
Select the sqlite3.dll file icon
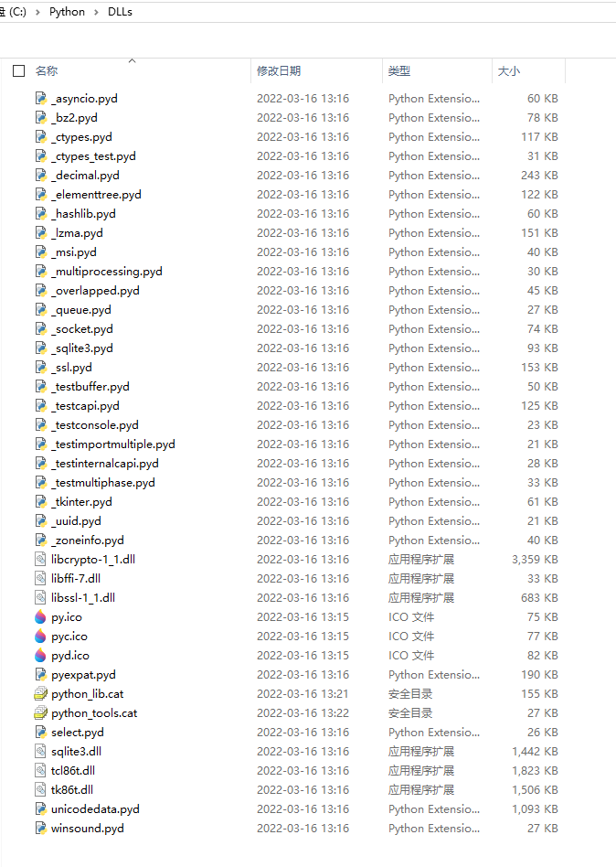(41, 752)
